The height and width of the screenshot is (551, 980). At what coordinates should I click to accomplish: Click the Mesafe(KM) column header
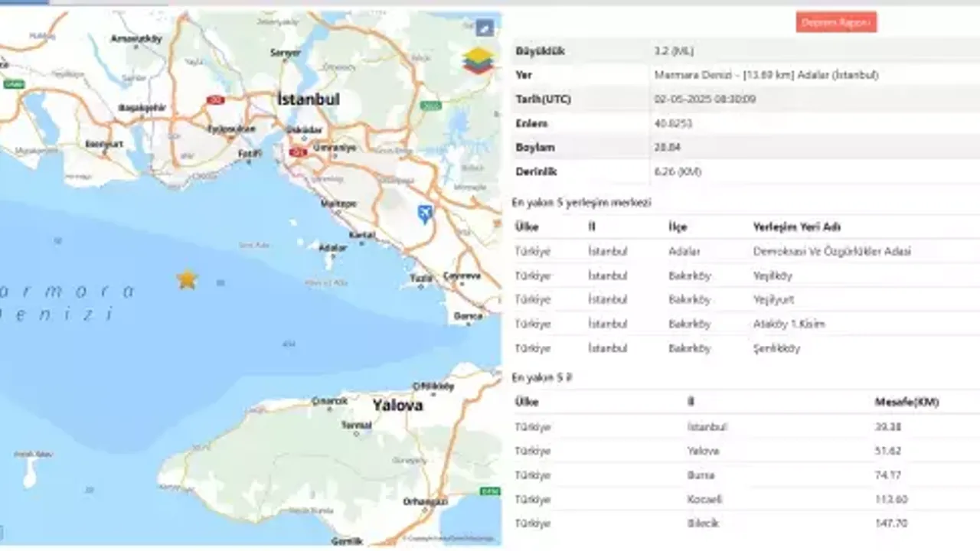(906, 403)
